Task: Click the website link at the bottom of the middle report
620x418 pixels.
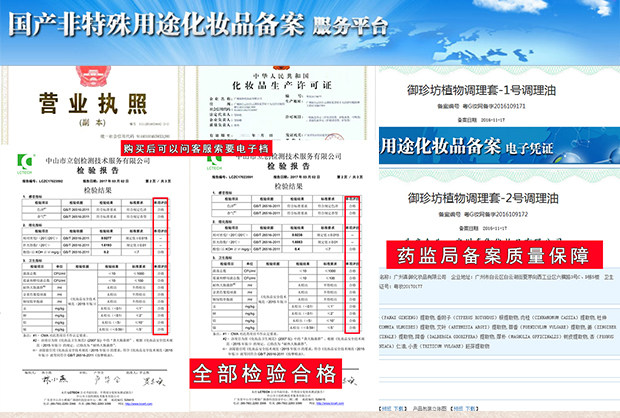Action: click(x=330, y=403)
